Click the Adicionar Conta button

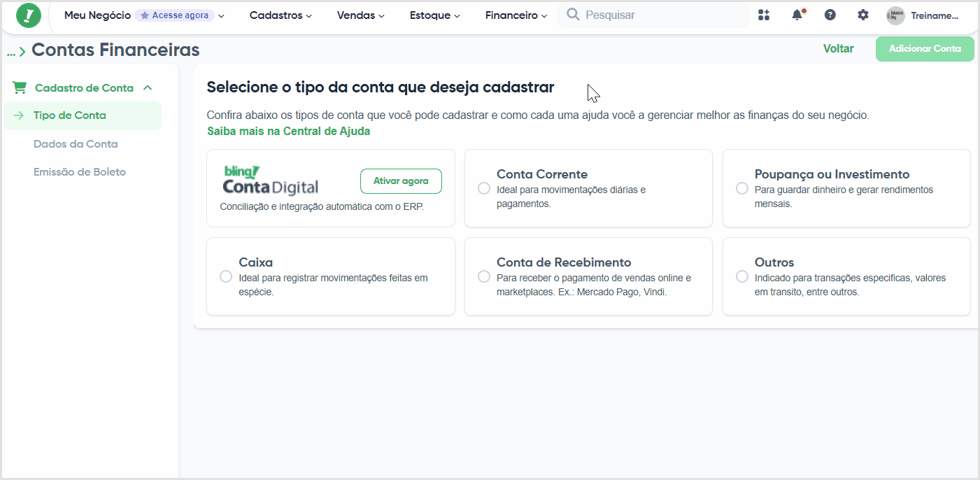925,49
